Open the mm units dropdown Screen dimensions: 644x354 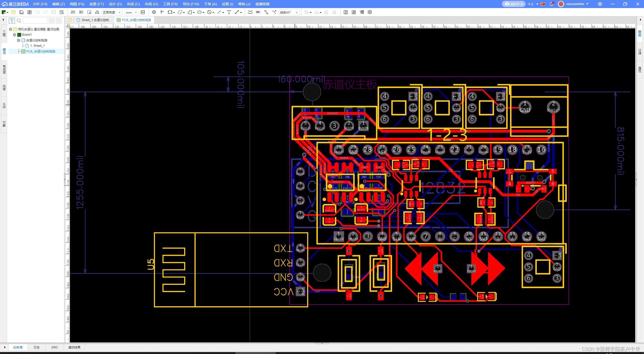pyautogui.click(x=132, y=12)
